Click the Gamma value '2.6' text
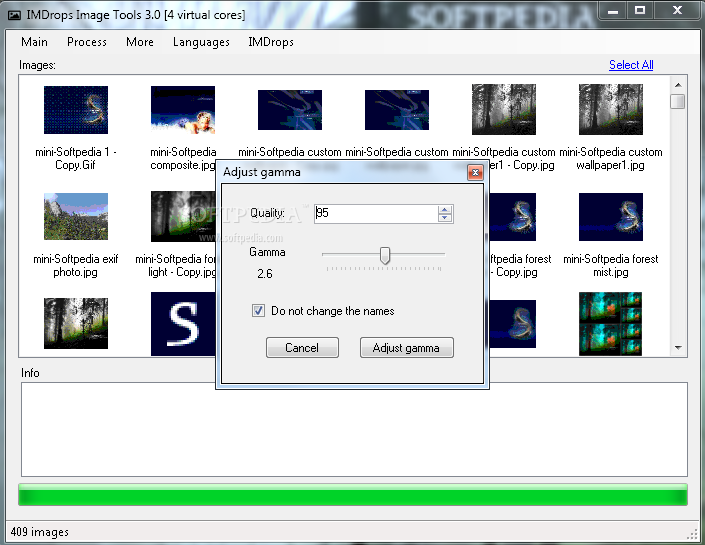705x545 pixels. coord(265,274)
